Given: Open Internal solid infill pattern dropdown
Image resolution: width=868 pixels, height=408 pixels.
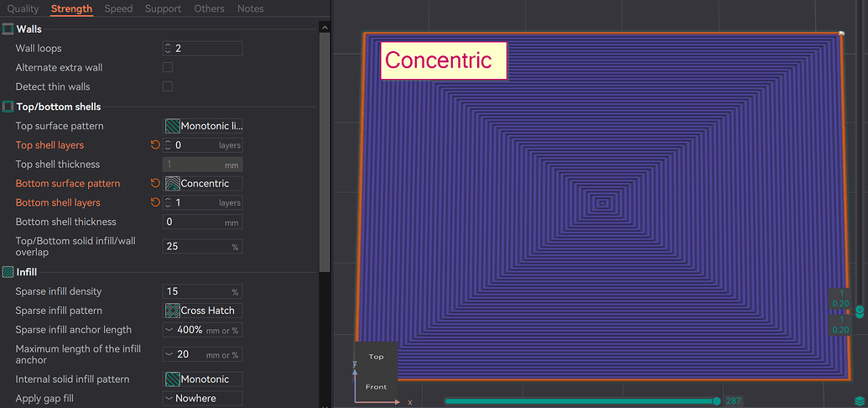Looking at the screenshot, I should click(203, 379).
